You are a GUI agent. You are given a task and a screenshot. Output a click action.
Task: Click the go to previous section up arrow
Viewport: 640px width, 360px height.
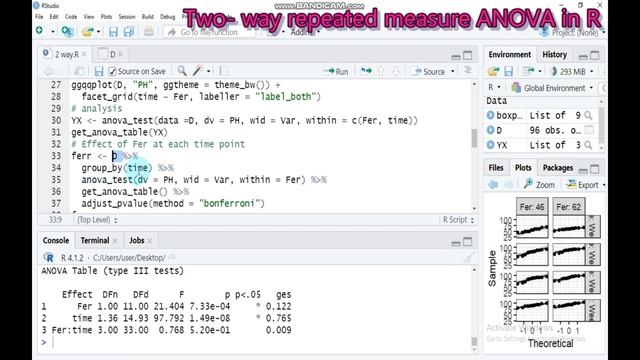click(381, 71)
